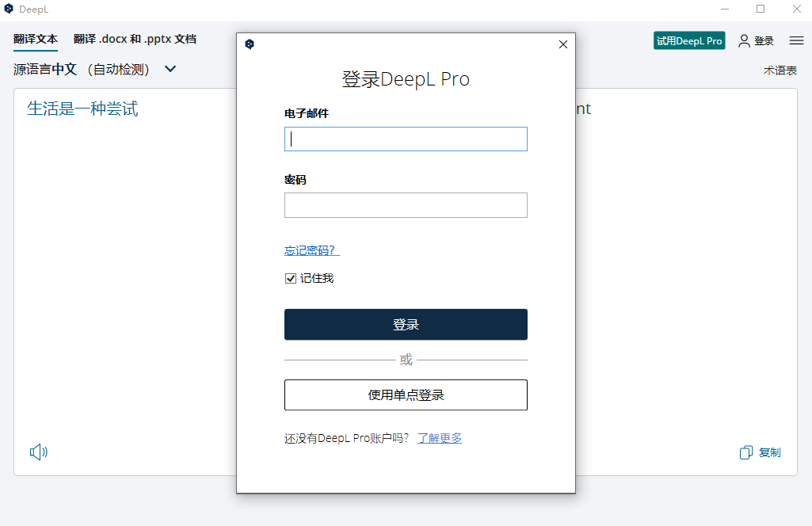Screen dimensions: 812x526
Task: Click the 复制 label in translation panel
Action: pyautogui.click(x=769, y=452)
